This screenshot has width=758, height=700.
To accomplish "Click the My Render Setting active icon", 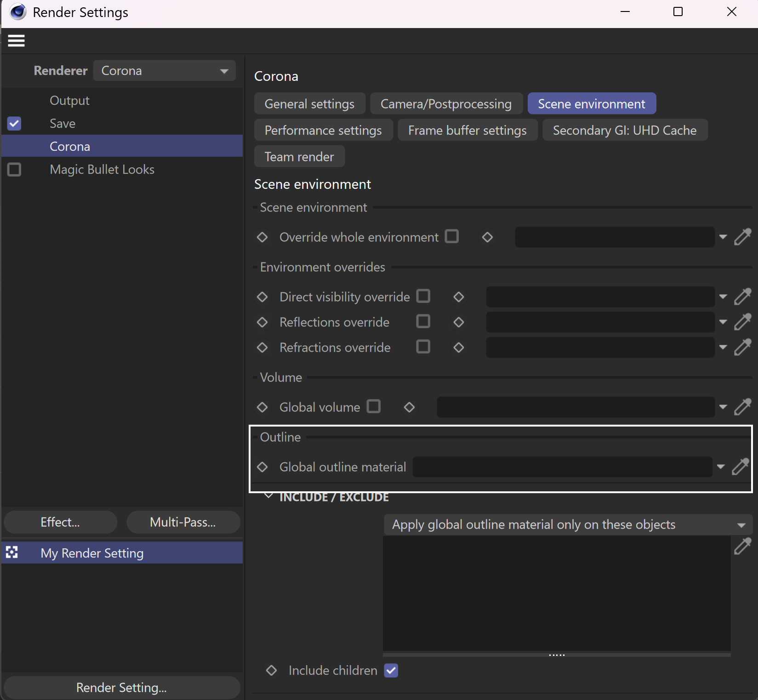I will click(12, 552).
